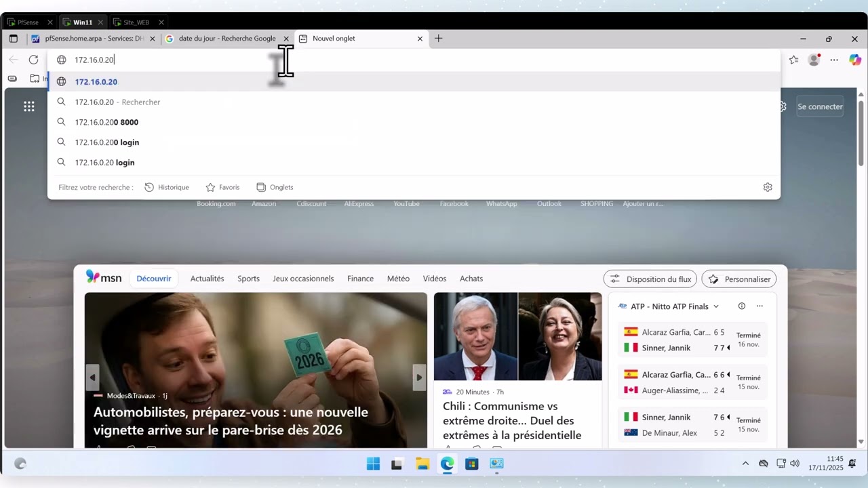Open the apps grid launcher icon
This screenshot has width=868, height=488.
tap(29, 106)
